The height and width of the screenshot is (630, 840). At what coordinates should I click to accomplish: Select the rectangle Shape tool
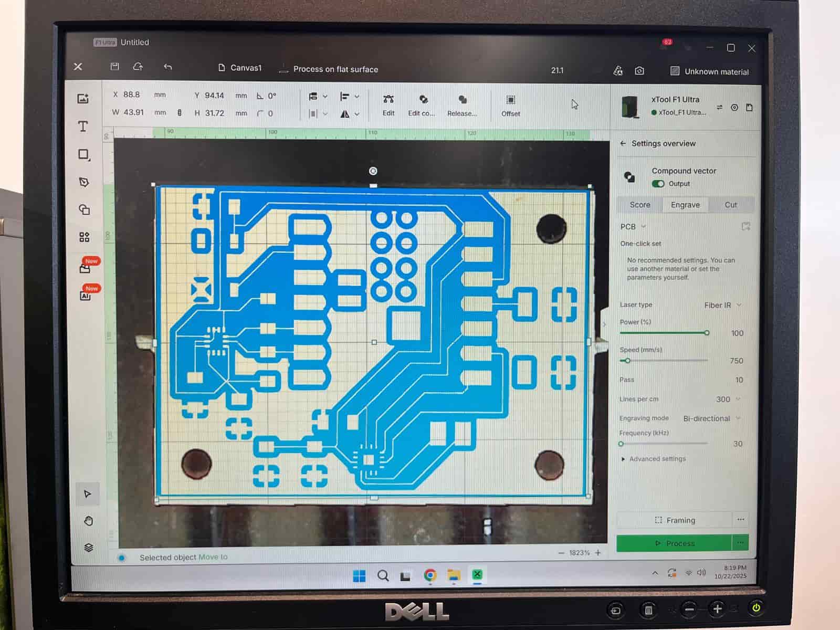click(83, 154)
